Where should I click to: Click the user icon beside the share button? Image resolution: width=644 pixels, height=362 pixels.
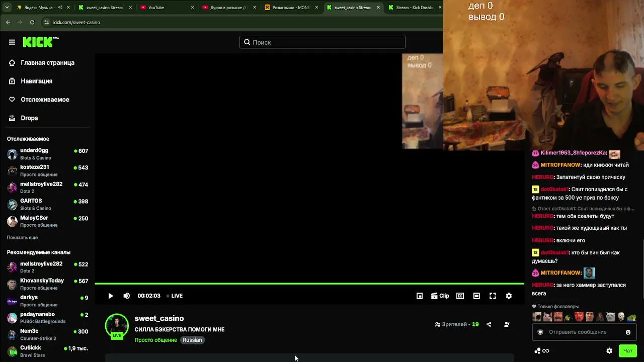pos(507,324)
